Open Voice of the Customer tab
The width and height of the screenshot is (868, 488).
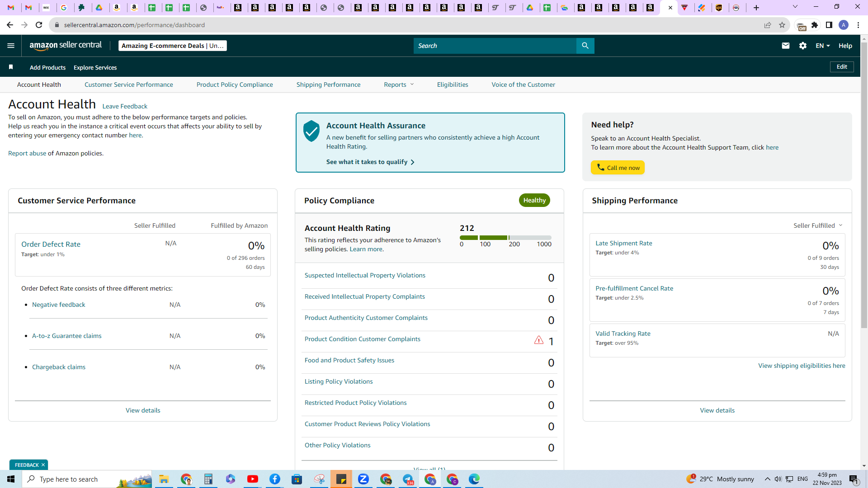click(x=524, y=84)
